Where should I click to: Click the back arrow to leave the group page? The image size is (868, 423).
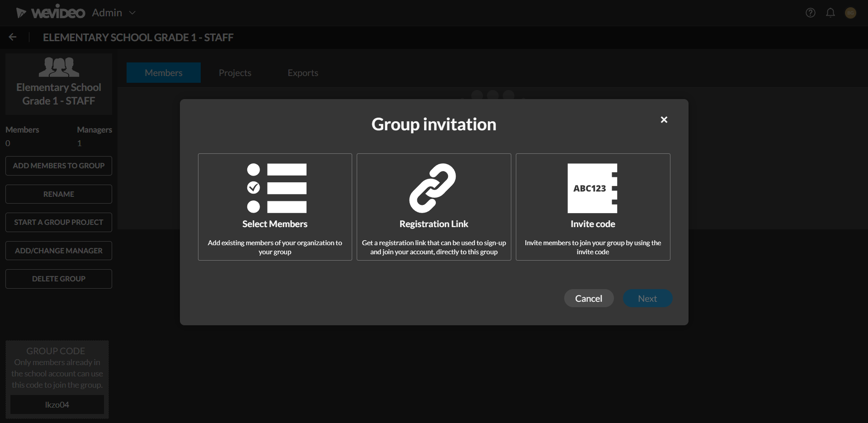tap(13, 37)
